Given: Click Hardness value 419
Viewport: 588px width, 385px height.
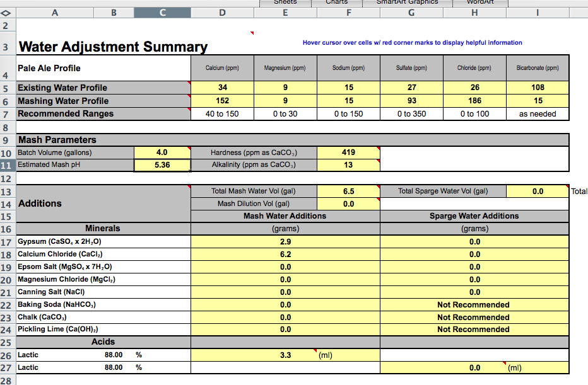Looking at the screenshot, I should click(348, 152).
